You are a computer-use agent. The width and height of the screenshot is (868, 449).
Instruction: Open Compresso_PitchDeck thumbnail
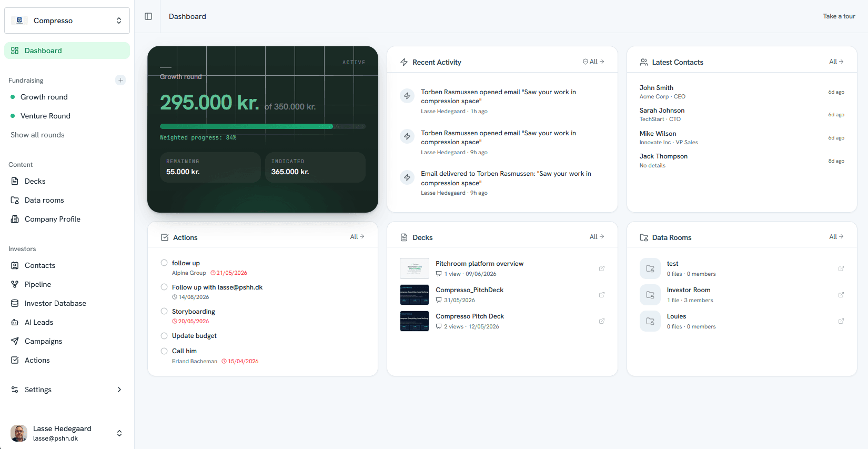tap(415, 295)
